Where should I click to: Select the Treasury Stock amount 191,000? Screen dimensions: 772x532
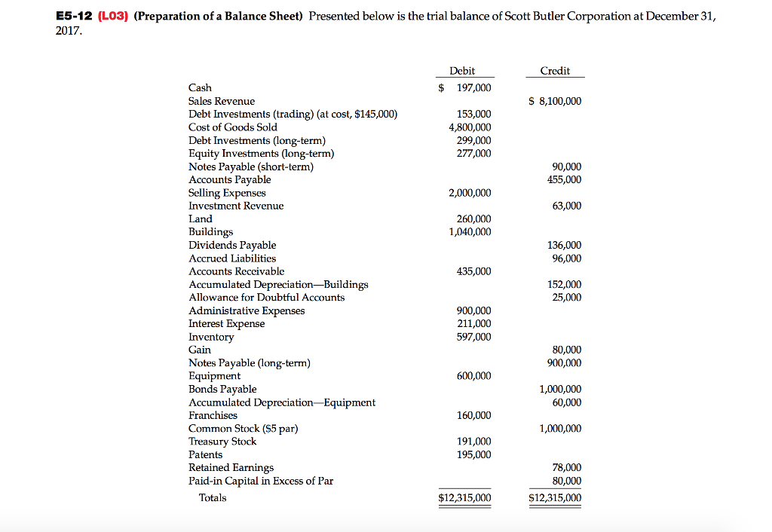point(473,441)
